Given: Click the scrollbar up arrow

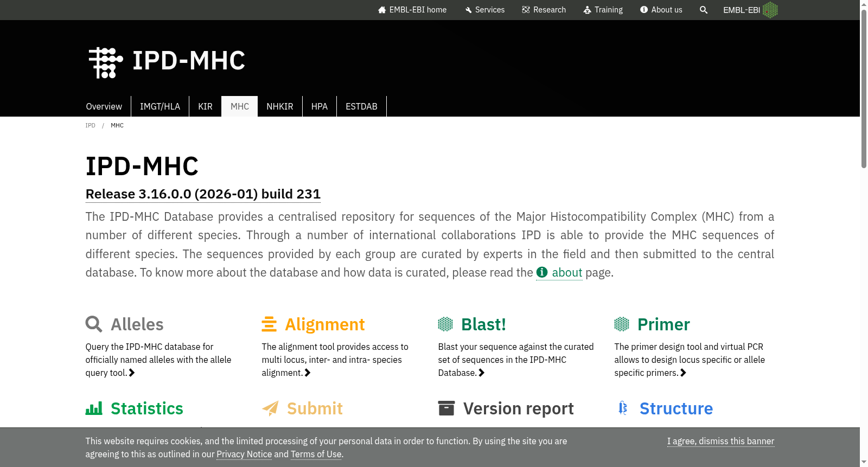Looking at the screenshot, I should point(864,4).
